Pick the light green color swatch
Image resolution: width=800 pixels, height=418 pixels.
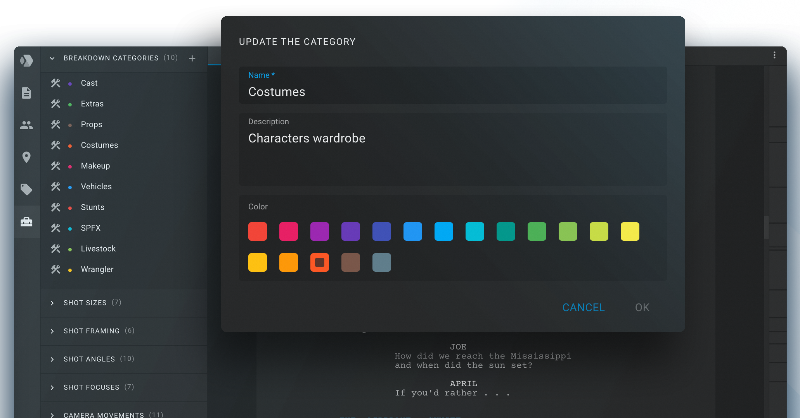click(568, 231)
